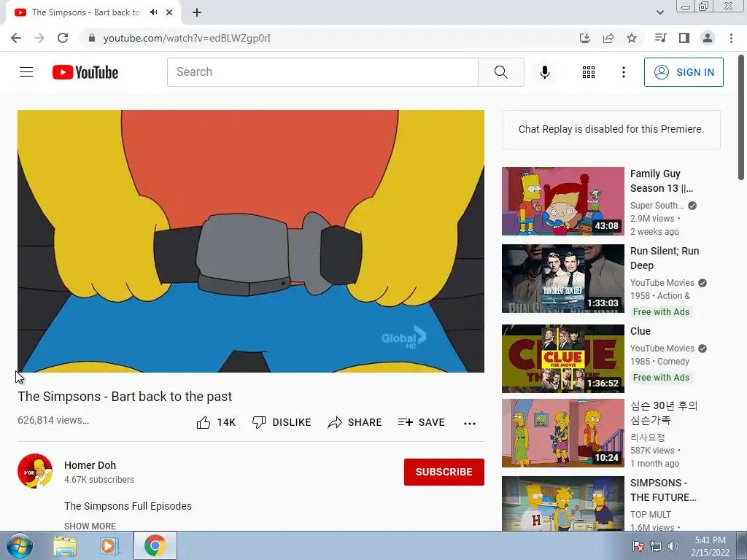Open the YouTube hamburger guide menu
Viewport: 747px width, 560px height.
click(26, 72)
